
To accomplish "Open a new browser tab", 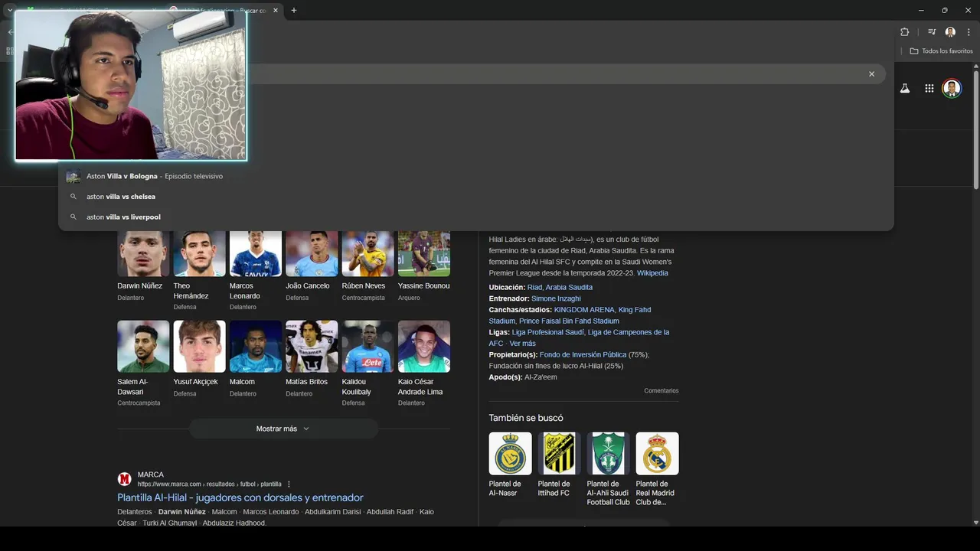I will coord(294,10).
